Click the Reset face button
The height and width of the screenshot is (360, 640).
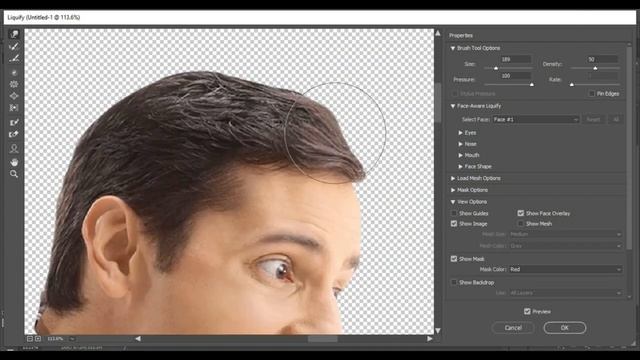coord(593,120)
